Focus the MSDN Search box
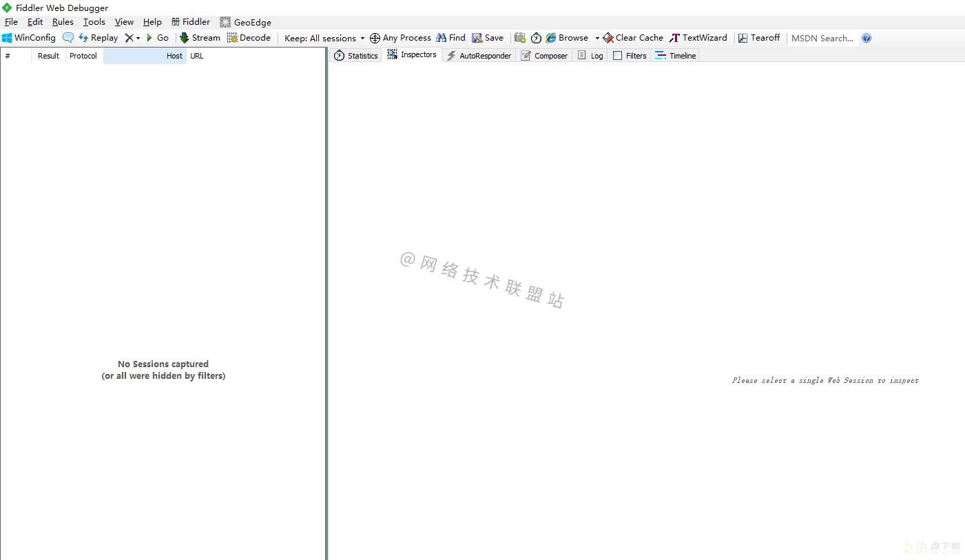 click(x=822, y=38)
